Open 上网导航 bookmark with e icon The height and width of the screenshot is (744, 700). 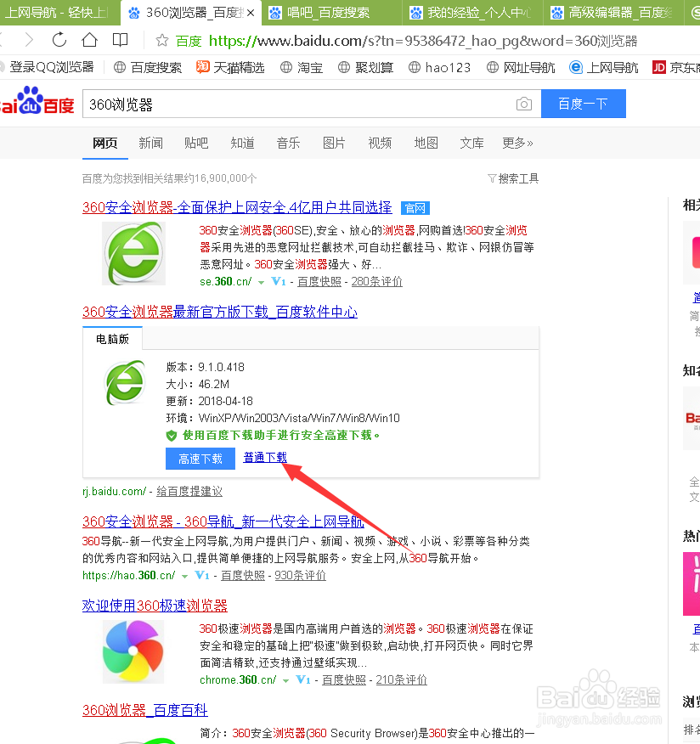[604, 67]
